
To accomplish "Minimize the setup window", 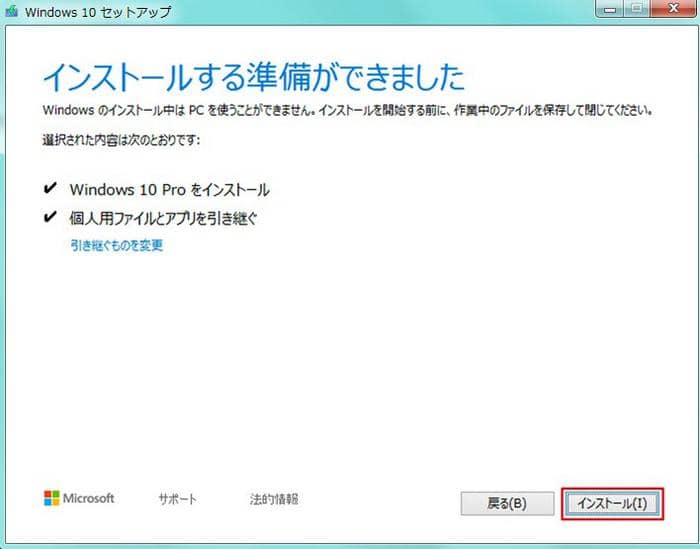I will pos(610,8).
